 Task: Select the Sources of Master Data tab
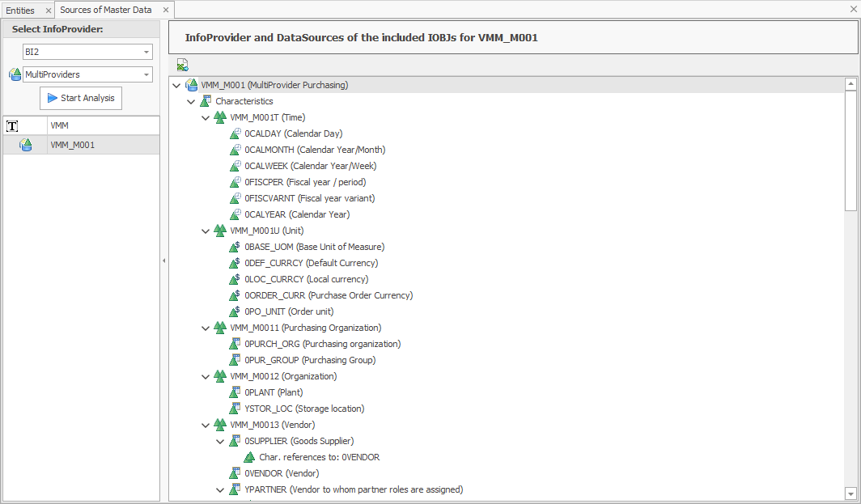[106, 11]
